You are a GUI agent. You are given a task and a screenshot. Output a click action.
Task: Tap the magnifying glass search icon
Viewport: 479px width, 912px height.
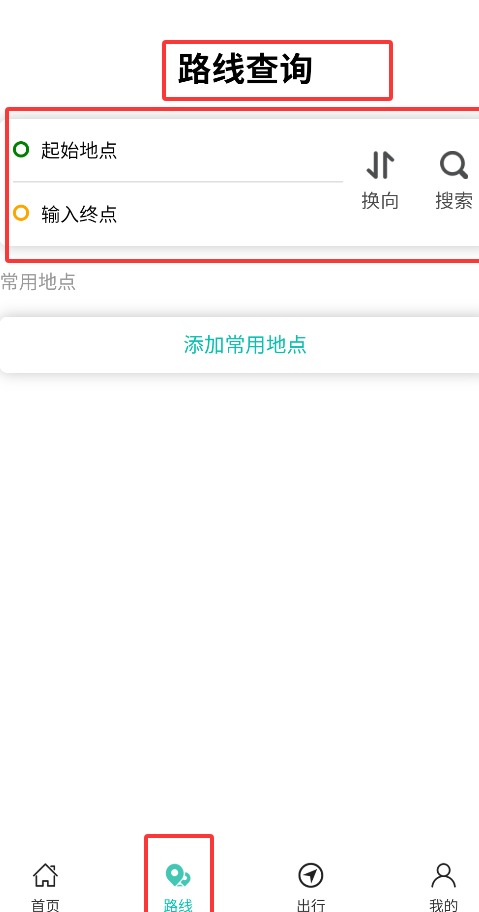(x=453, y=165)
